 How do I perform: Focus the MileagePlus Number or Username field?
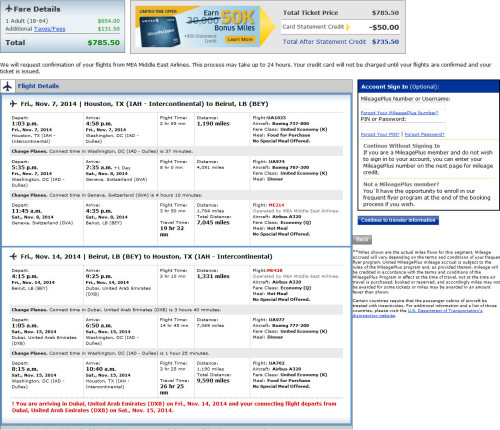(x=403, y=106)
